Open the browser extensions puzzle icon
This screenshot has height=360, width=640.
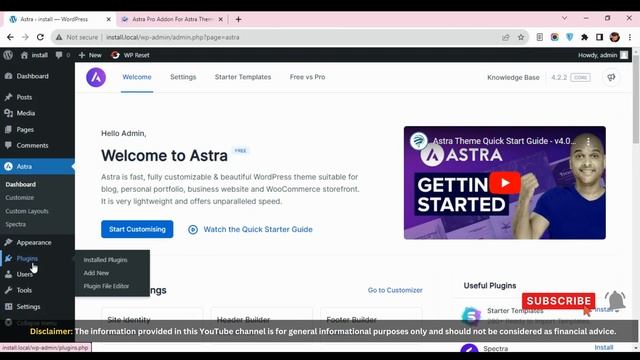pyautogui.click(x=584, y=37)
